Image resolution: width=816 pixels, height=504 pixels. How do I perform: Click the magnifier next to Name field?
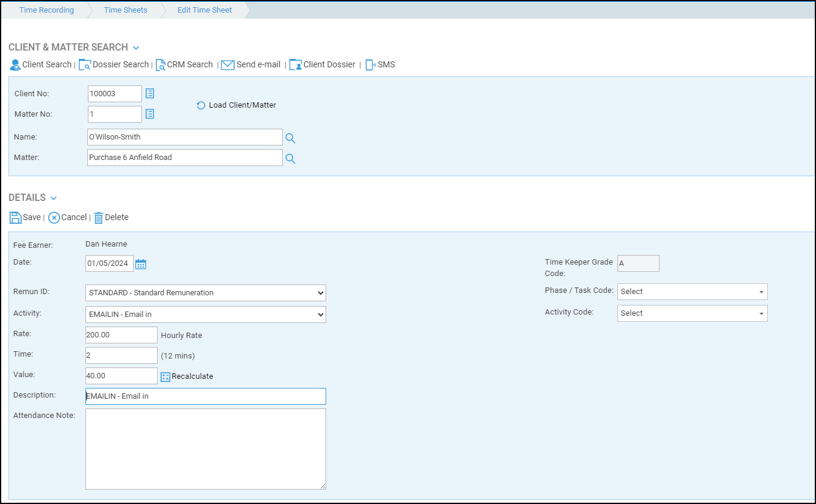(290, 138)
